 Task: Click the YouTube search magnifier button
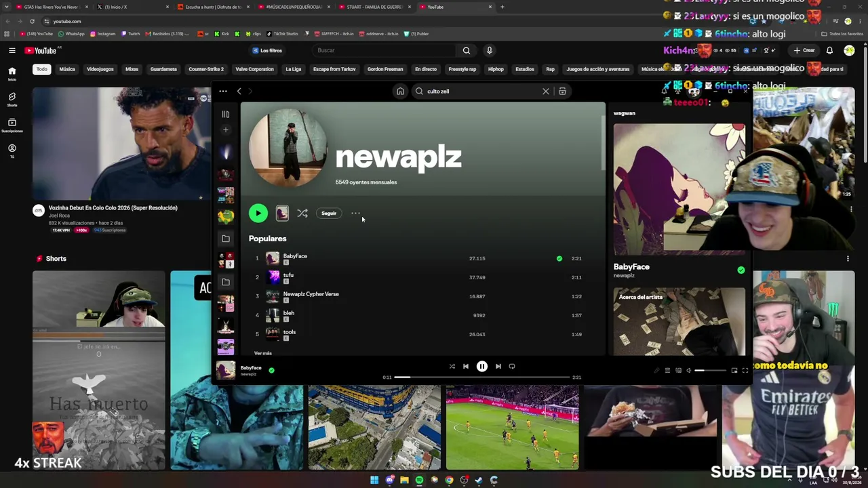click(x=467, y=50)
